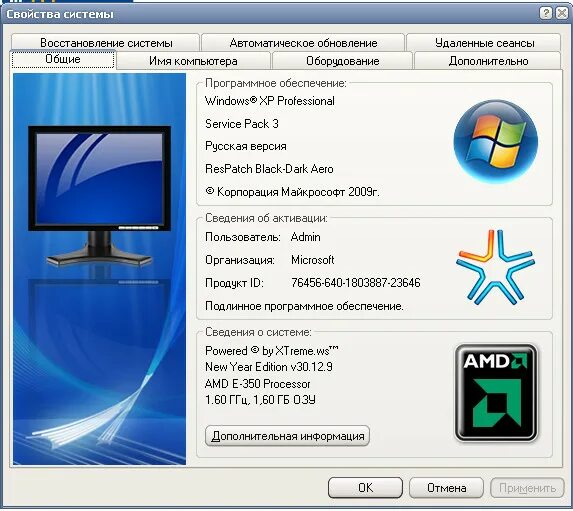This screenshot has height=511, width=573.
Task: Confirm with the OK button
Action: (365, 488)
